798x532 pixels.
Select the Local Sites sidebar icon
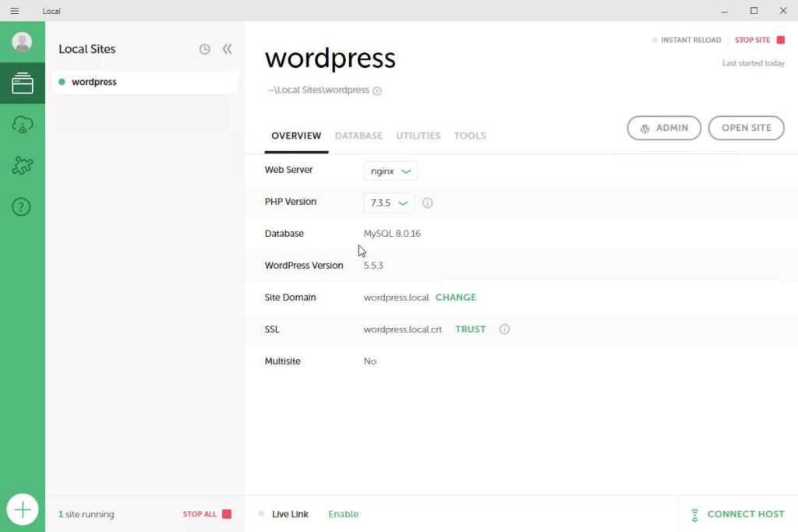pyautogui.click(x=23, y=83)
